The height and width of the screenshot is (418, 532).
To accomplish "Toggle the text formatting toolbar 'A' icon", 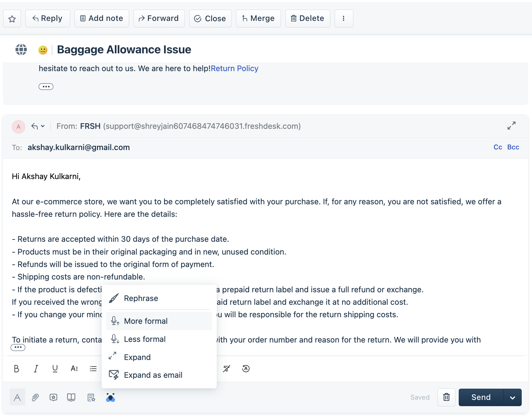I will click(17, 397).
